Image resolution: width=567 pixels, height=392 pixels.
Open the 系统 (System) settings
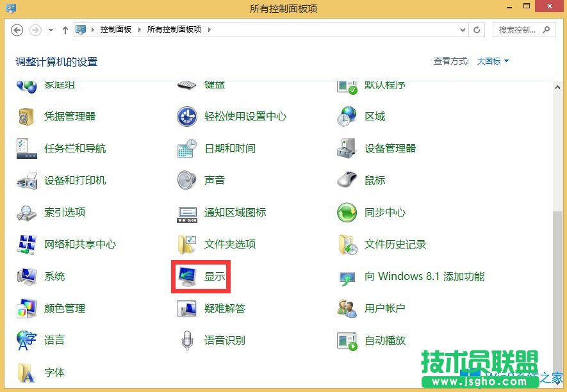tap(54, 276)
